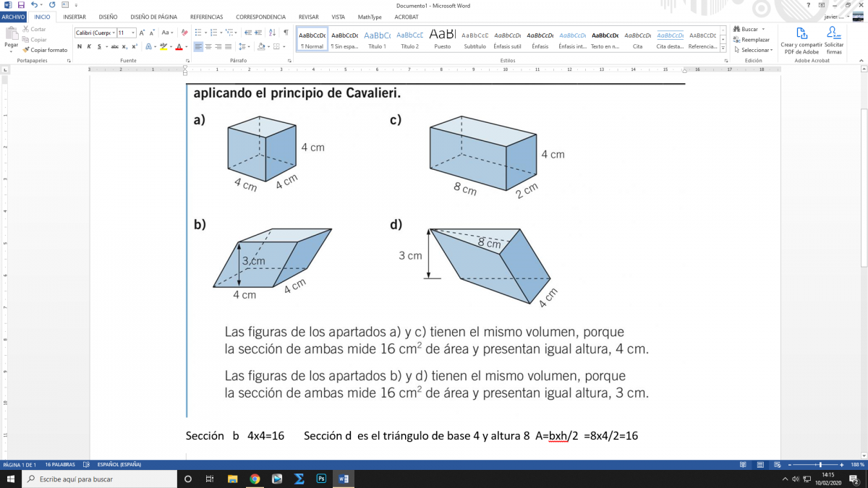Apply the Título 1 style
The height and width of the screenshot is (488, 868).
point(377,40)
